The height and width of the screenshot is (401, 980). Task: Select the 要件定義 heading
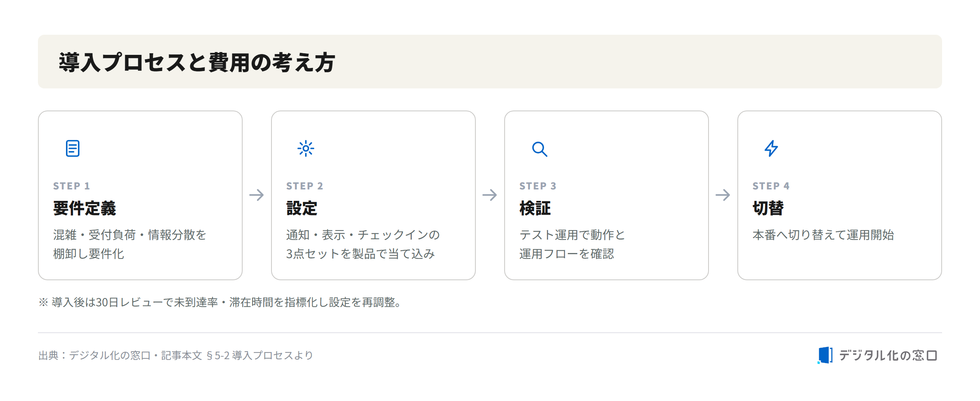point(85,208)
